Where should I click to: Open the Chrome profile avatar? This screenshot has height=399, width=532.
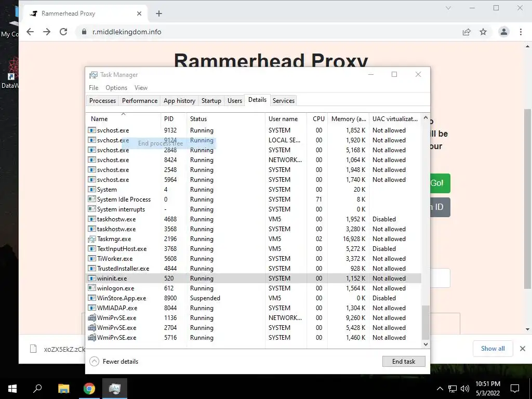[x=504, y=32]
